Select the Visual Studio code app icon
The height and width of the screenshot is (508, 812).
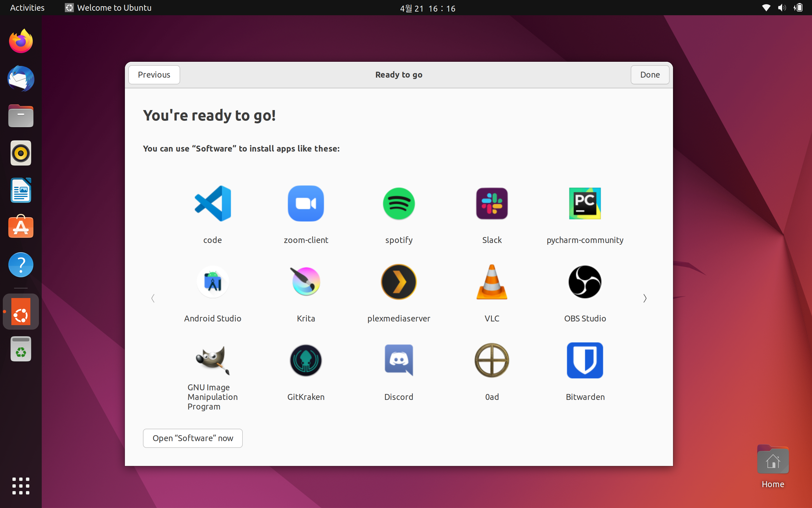coord(213,203)
